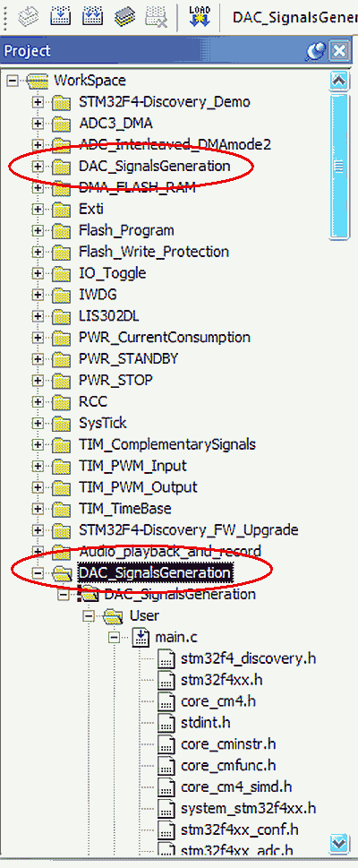
Task: Select the stm32f4_discovery.h header file
Action: pos(248,658)
